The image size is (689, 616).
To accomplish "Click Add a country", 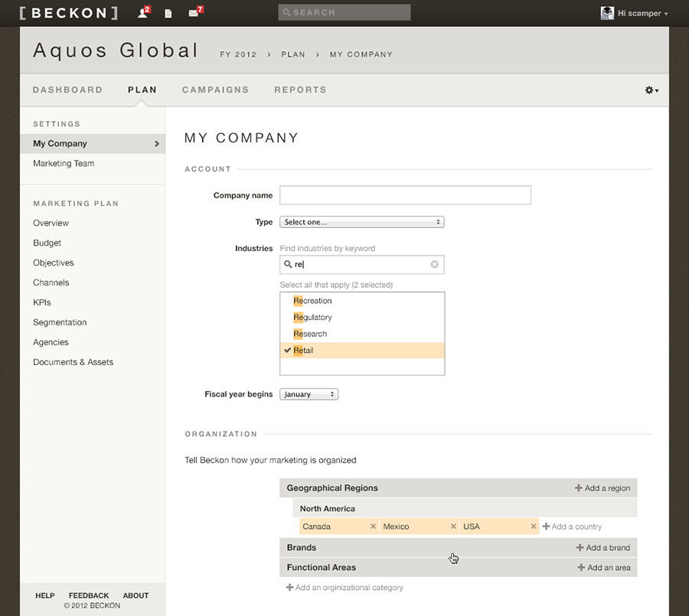I will 572,526.
